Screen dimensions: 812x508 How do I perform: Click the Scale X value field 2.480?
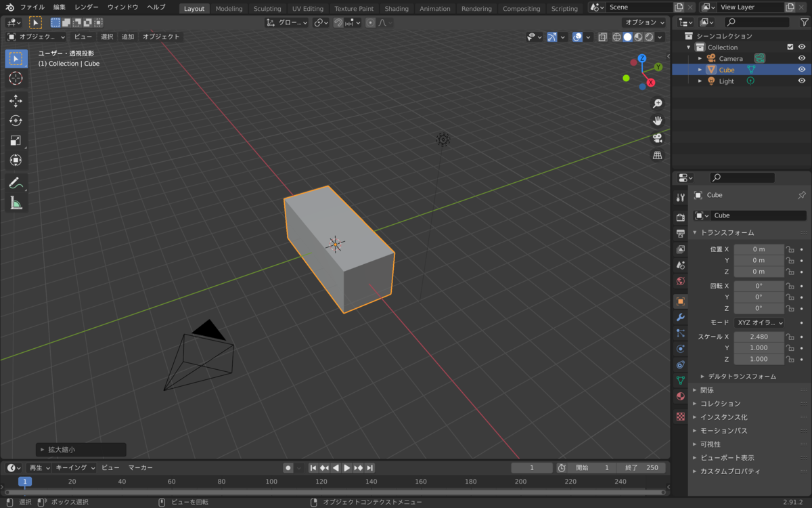tap(759, 337)
